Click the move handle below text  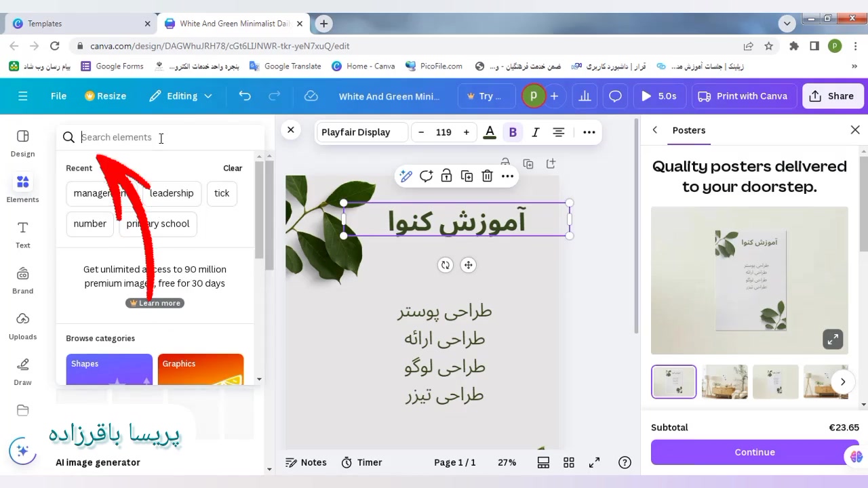point(468,265)
